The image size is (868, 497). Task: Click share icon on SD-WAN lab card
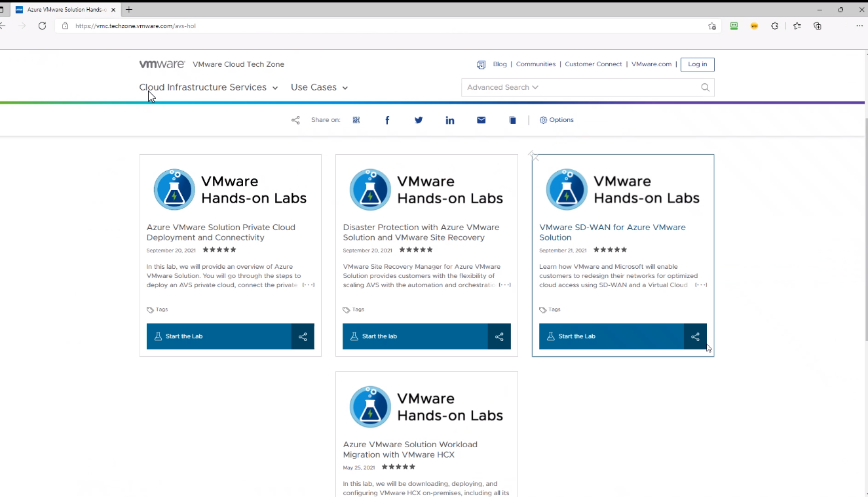(695, 336)
